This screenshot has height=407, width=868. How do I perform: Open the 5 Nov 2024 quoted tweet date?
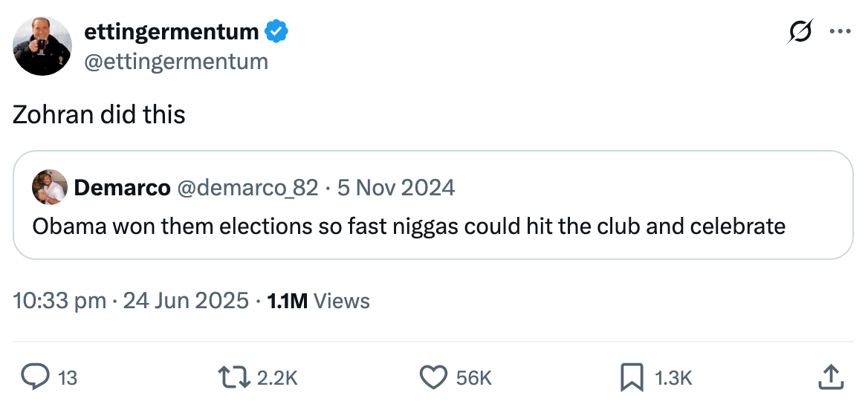[396, 188]
